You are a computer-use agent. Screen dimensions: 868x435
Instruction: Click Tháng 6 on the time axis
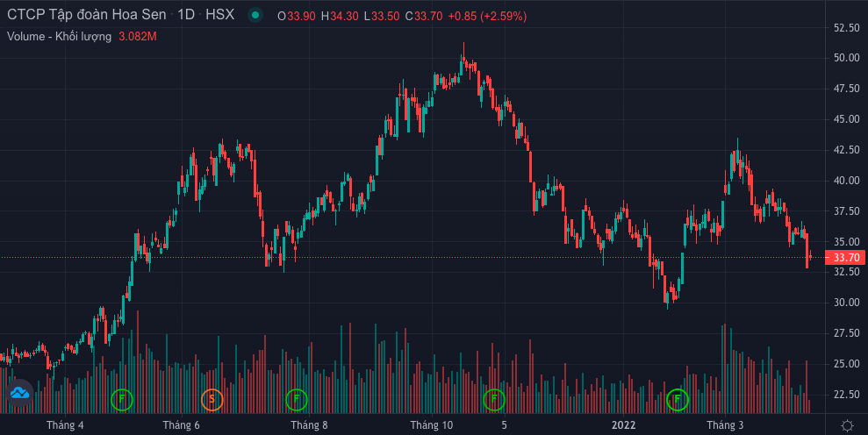click(181, 425)
